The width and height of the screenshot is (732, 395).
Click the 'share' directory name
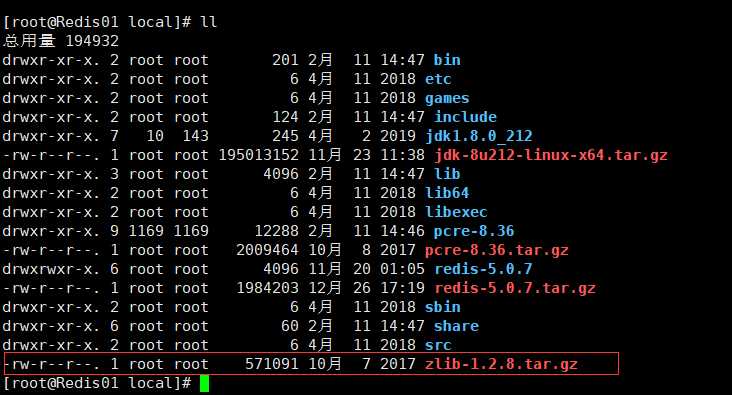click(x=456, y=326)
